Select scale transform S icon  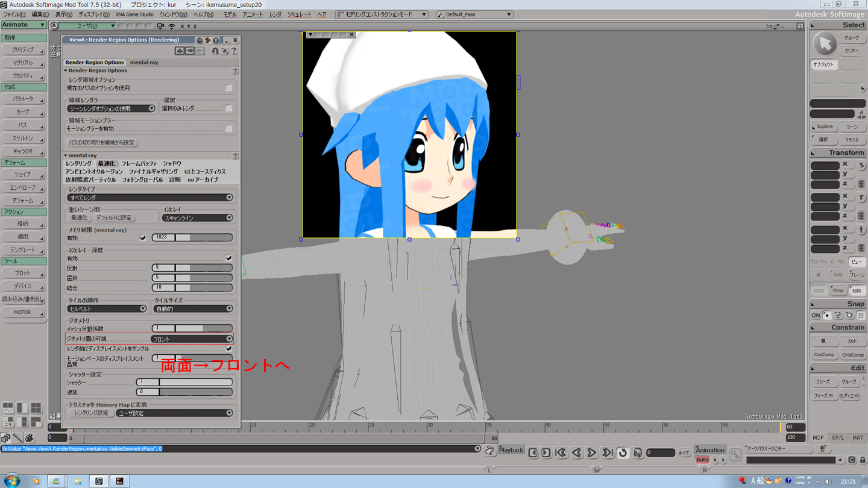[861, 165]
